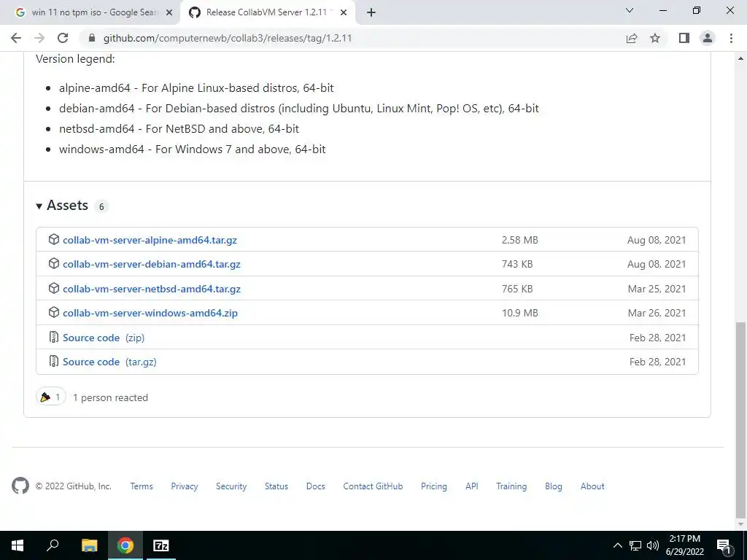Click the file icon for Source code (tar.gz)
The height and width of the screenshot is (560, 747).
(54, 361)
